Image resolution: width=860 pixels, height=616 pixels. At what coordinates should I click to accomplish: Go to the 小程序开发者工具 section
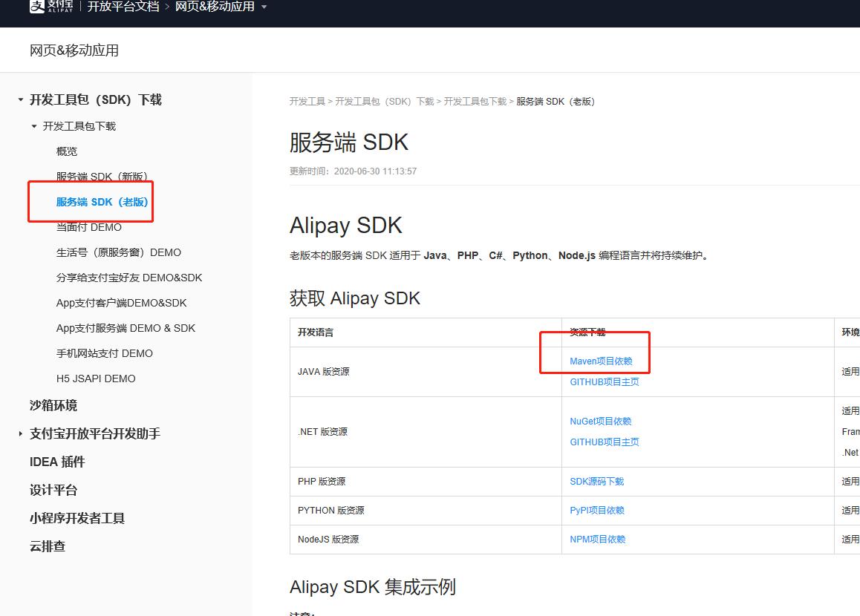click(x=77, y=518)
